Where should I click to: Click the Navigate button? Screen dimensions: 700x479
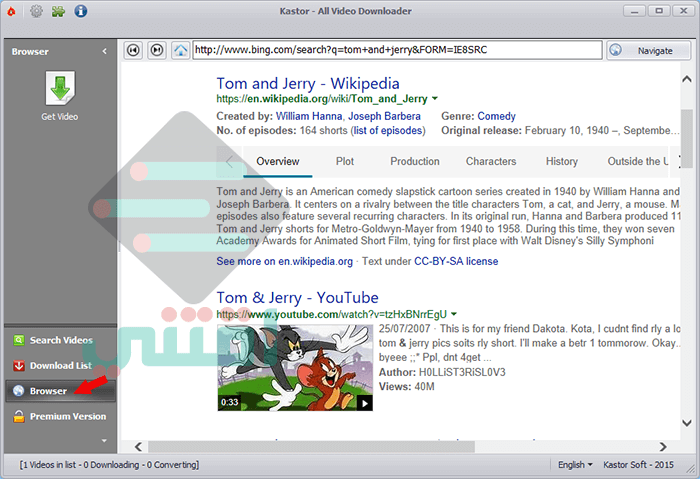649,50
